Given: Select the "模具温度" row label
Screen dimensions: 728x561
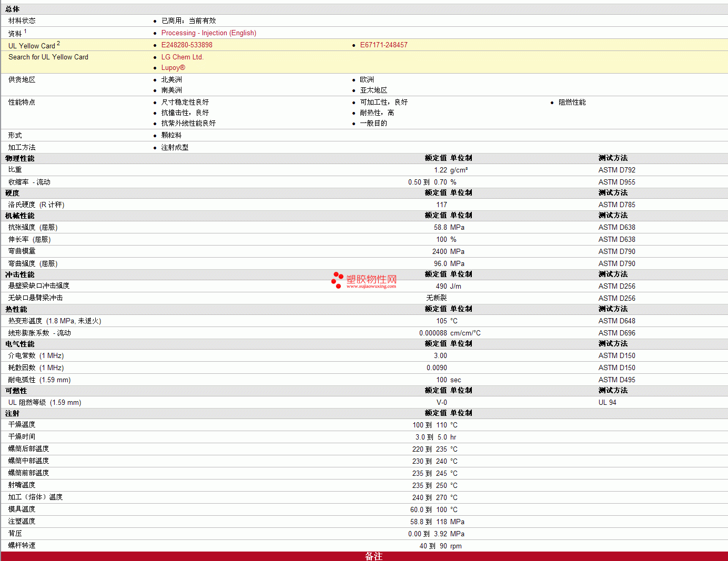Looking at the screenshot, I should click(22, 509).
